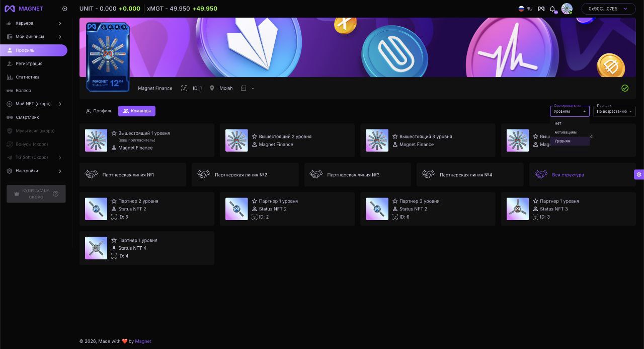Click the notification bell icon
The height and width of the screenshot is (349, 644).
[x=552, y=9]
